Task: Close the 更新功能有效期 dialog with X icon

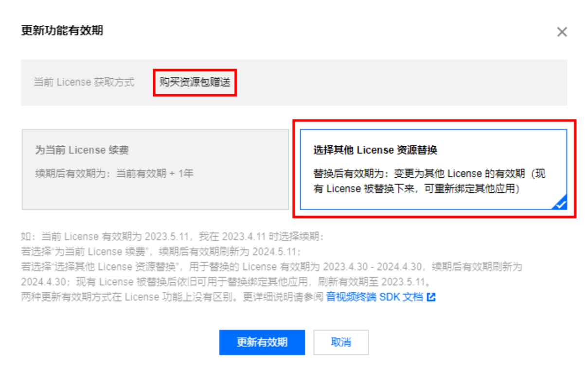Action: tap(562, 32)
